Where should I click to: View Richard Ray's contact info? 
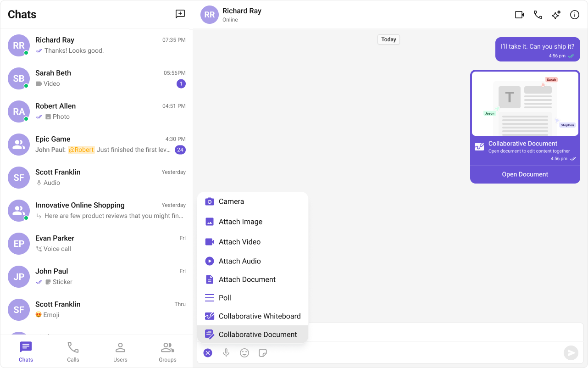click(574, 14)
